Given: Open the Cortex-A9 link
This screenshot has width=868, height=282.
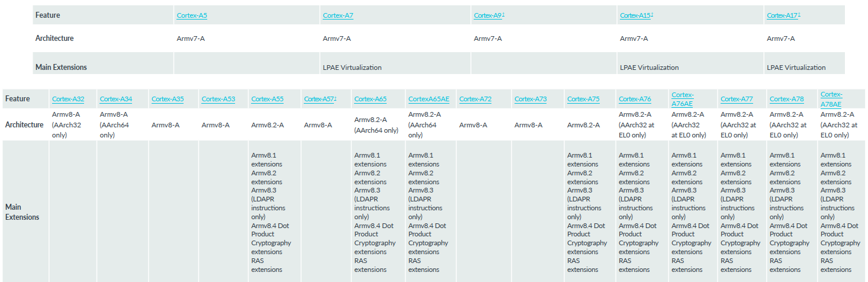Looking at the screenshot, I should [x=488, y=15].
